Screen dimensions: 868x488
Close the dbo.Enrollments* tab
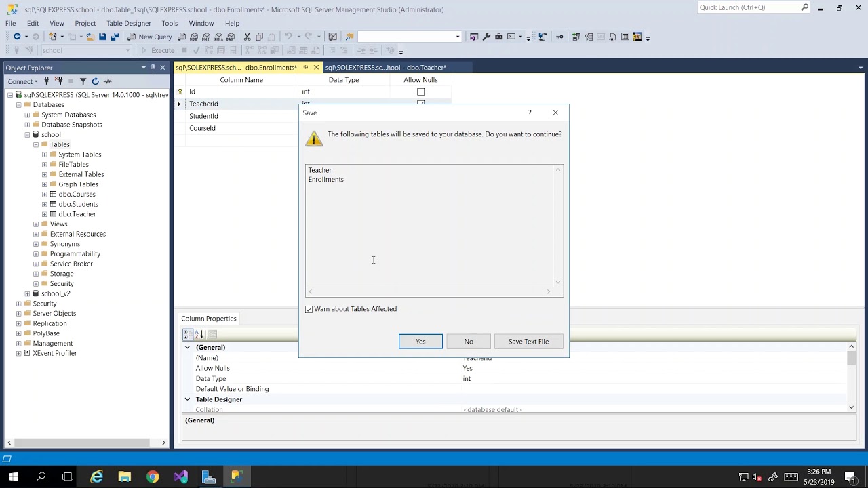(x=316, y=68)
